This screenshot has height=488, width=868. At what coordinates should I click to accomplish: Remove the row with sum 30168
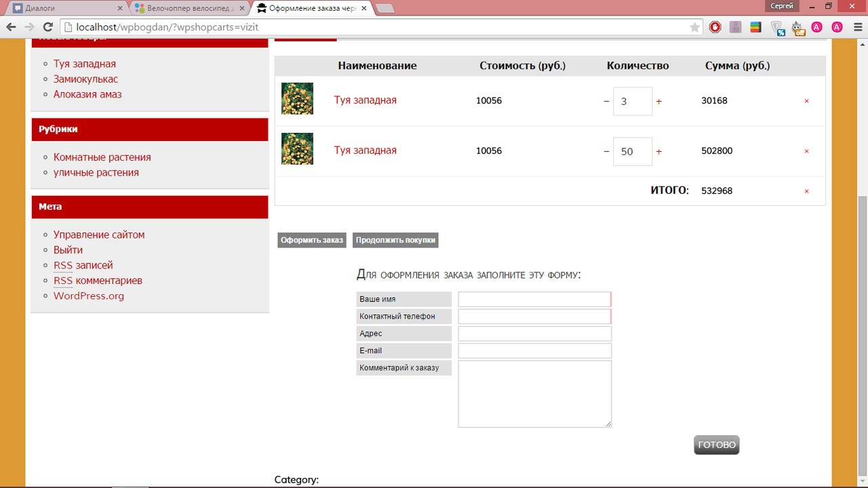coord(806,101)
